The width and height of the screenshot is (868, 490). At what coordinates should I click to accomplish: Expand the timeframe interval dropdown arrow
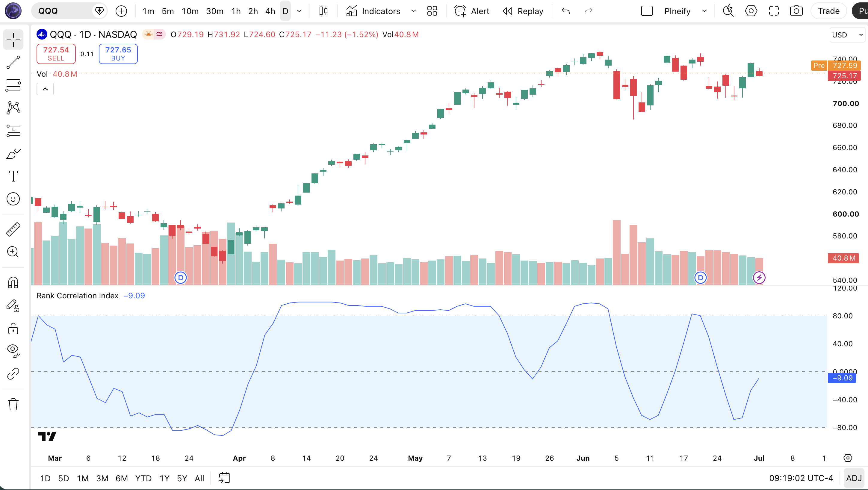coord(299,11)
